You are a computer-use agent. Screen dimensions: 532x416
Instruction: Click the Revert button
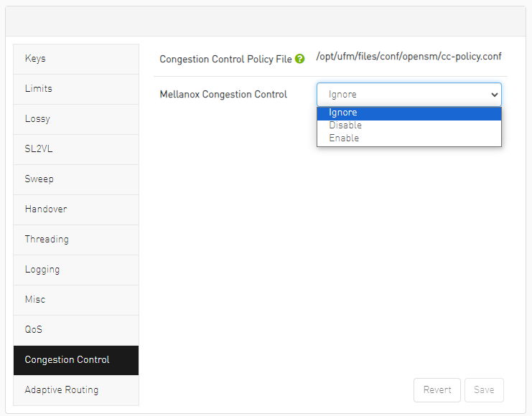437,390
